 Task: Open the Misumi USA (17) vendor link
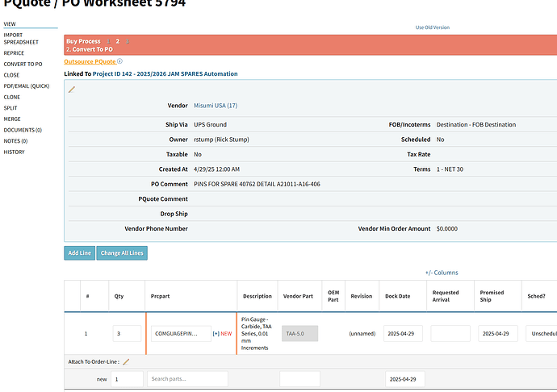click(x=216, y=106)
